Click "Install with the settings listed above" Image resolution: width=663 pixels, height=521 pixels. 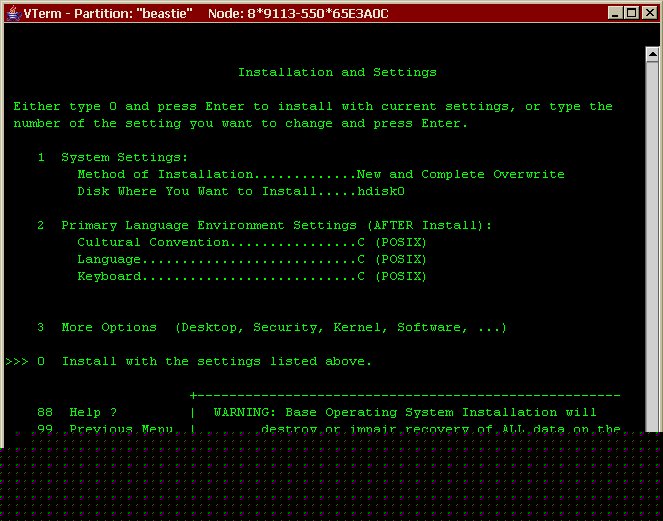pyautogui.click(x=216, y=361)
